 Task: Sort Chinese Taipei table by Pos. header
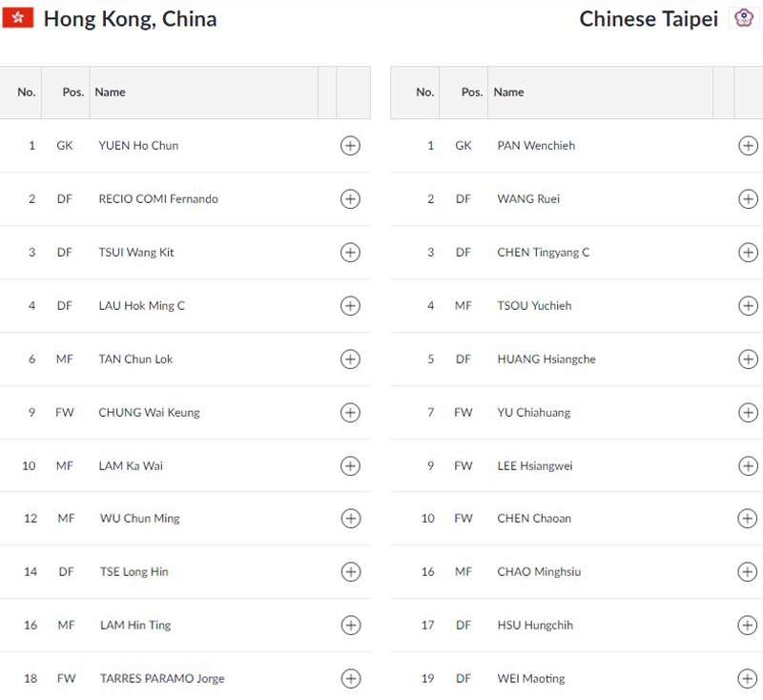coord(472,92)
